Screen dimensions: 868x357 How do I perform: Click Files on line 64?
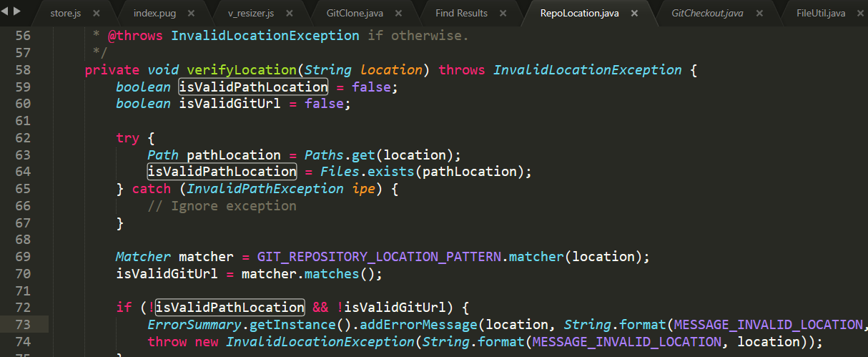pos(340,172)
